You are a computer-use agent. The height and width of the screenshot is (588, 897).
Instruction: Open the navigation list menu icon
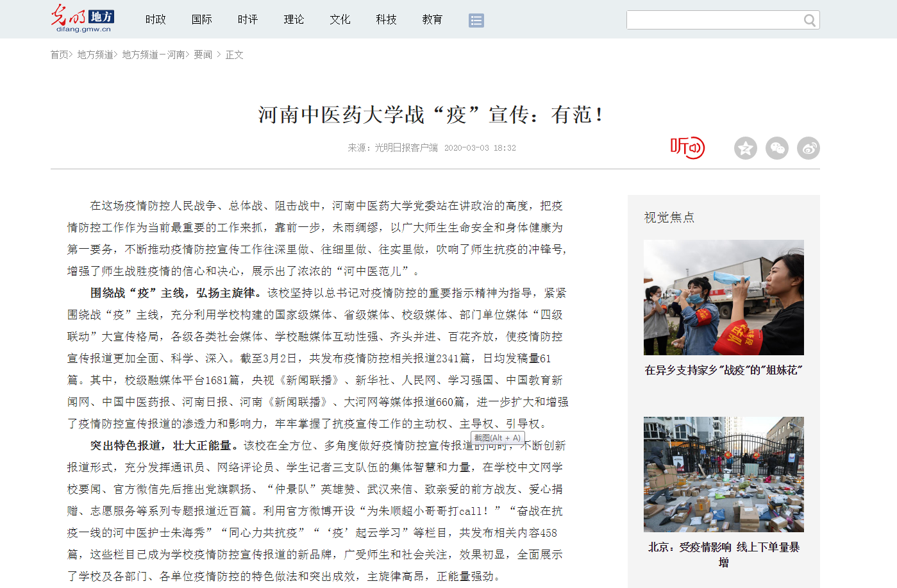(x=476, y=21)
